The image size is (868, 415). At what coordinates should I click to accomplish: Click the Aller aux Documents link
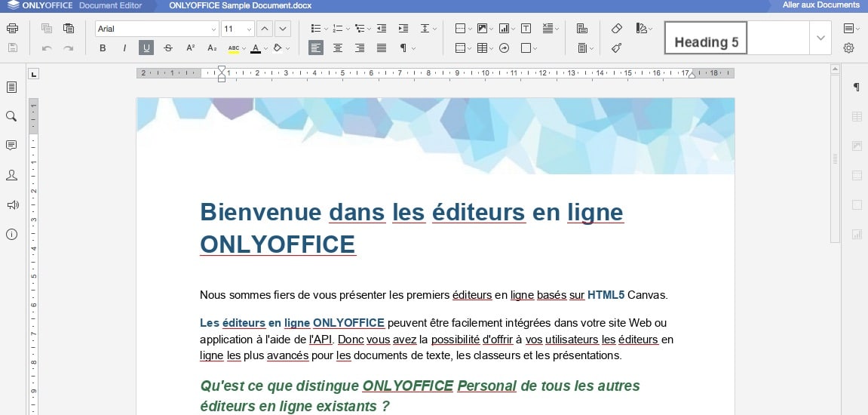click(x=820, y=5)
